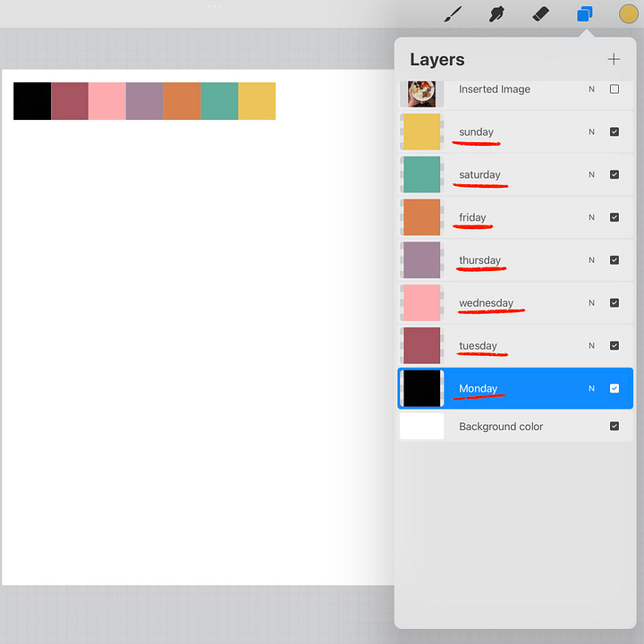
Task: Click the Background color label
Action: 501,427
